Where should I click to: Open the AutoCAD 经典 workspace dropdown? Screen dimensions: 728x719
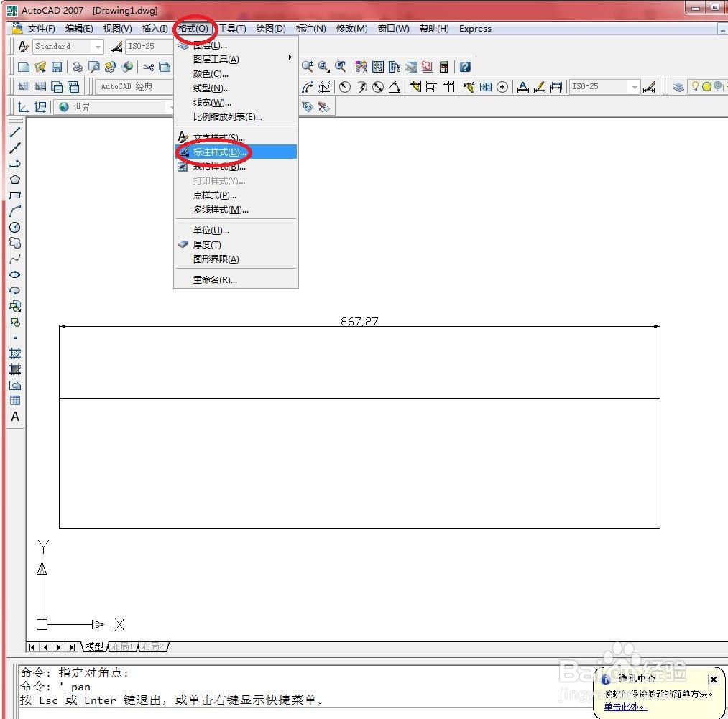[134, 87]
